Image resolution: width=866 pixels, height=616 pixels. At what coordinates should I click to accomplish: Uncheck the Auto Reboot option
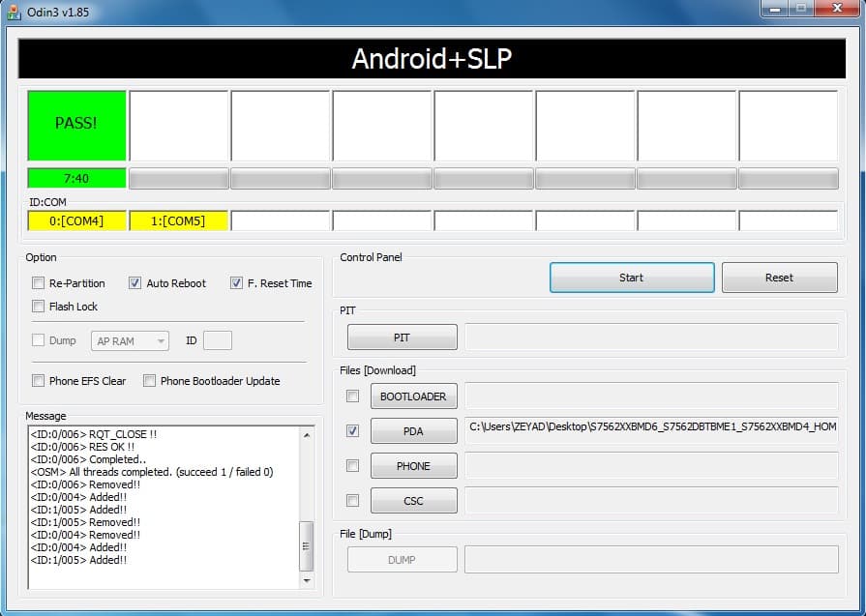pyautogui.click(x=134, y=283)
